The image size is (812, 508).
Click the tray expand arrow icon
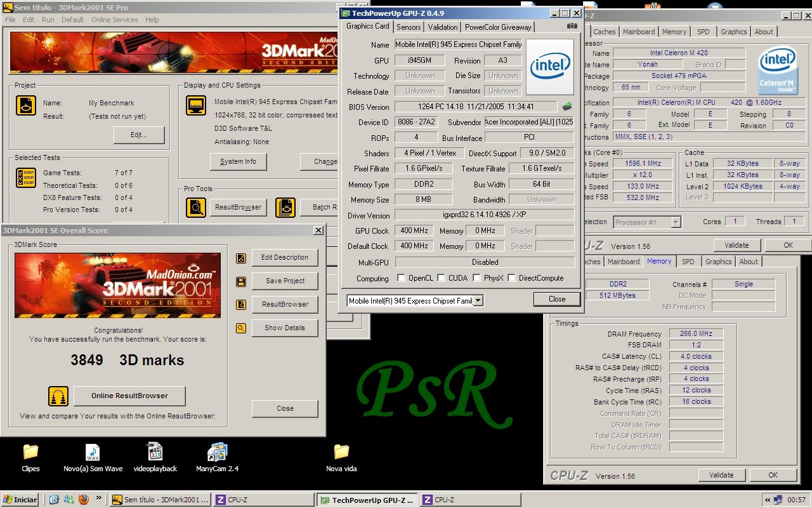coord(768,500)
